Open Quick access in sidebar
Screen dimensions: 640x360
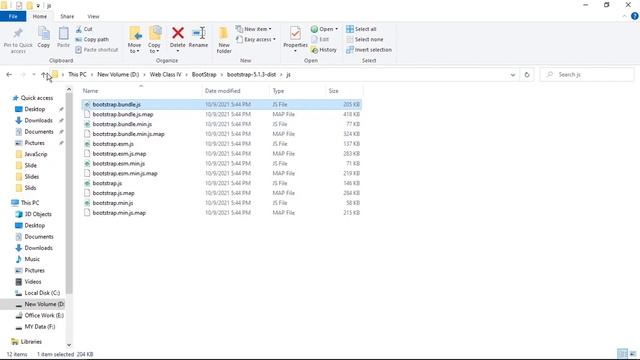33,98
